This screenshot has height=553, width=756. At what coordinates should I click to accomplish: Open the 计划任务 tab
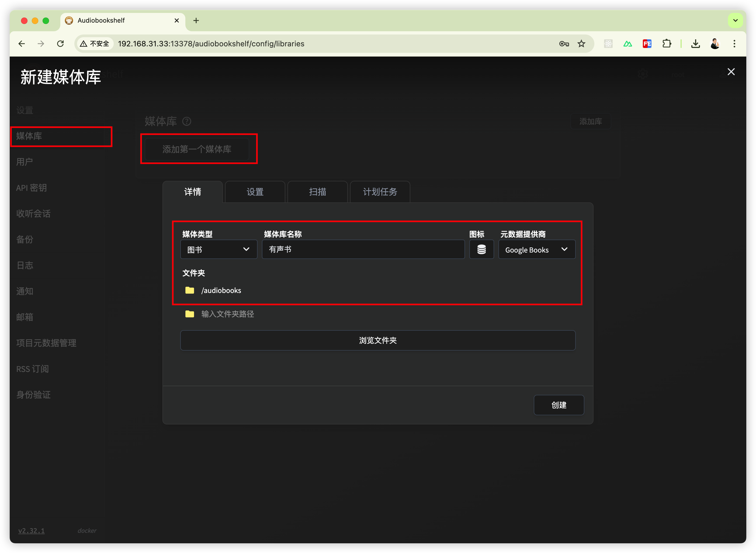(380, 192)
